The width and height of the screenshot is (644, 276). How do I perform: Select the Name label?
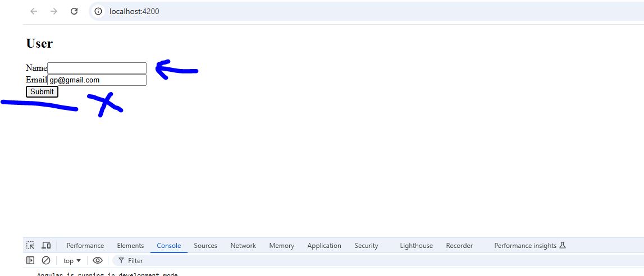coord(36,68)
